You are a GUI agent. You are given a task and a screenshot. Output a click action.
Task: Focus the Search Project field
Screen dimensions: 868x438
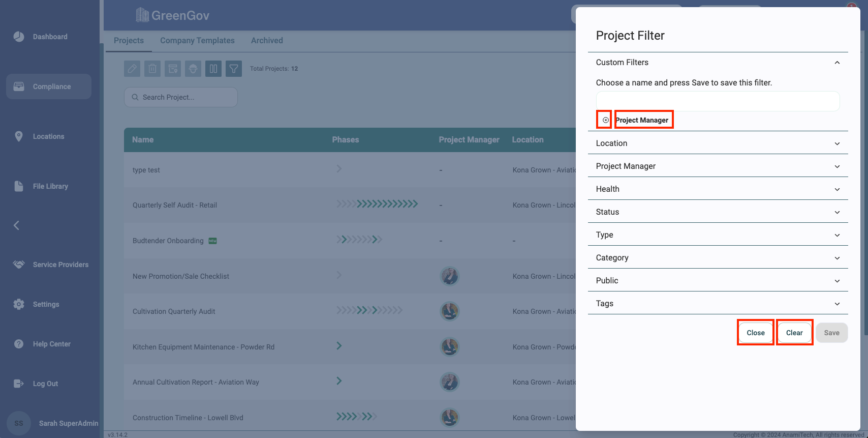(181, 97)
